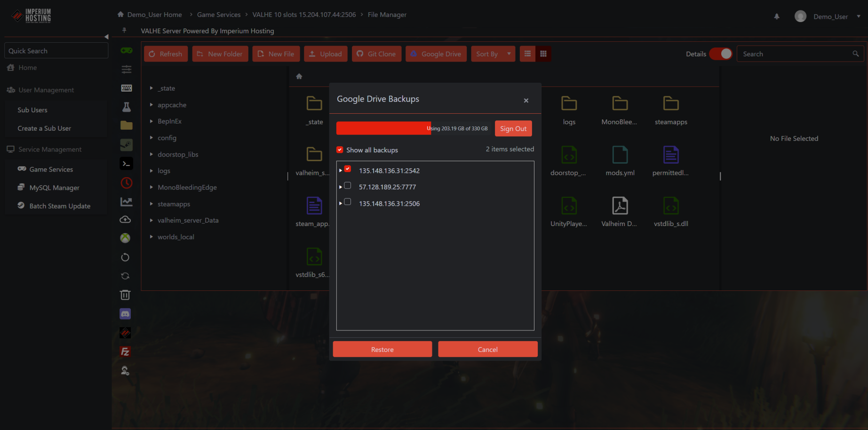This screenshot has height=430, width=868.
Task: Open the Sort By dropdown
Action: click(x=493, y=54)
